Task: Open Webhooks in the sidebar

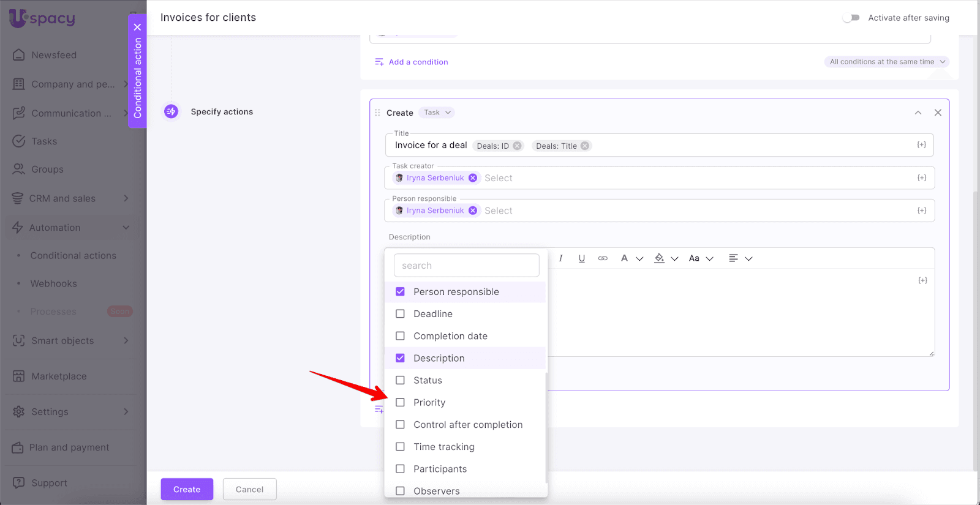Action: coord(53,284)
